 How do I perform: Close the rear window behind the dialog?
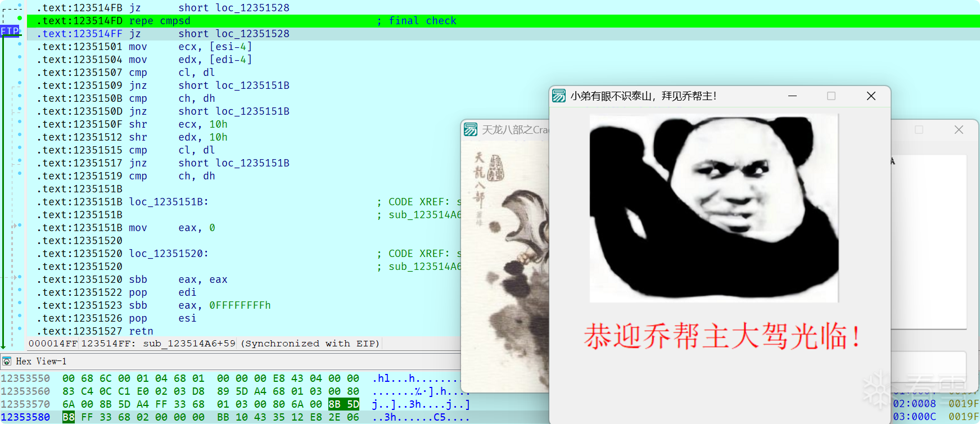[959, 130]
